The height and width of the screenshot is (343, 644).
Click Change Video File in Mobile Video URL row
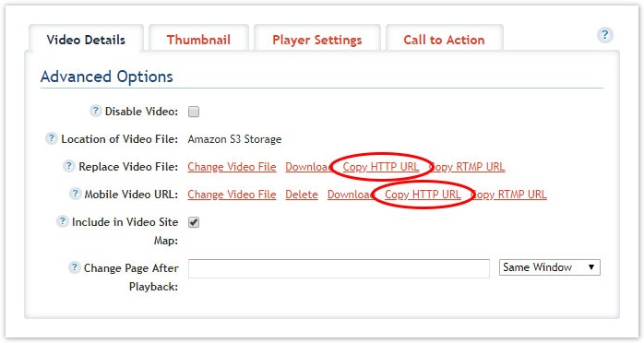point(232,195)
